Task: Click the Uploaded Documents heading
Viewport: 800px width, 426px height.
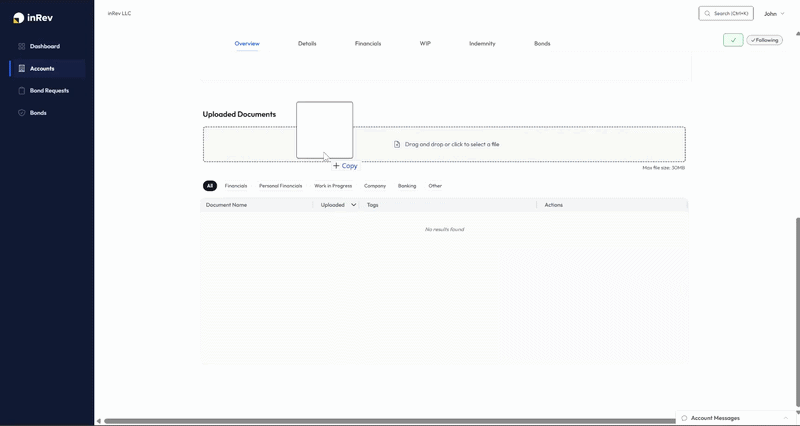Action: (x=239, y=114)
